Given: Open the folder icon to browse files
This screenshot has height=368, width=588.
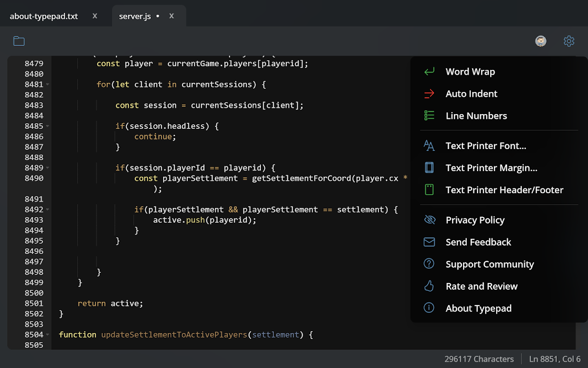Looking at the screenshot, I should pos(19,41).
